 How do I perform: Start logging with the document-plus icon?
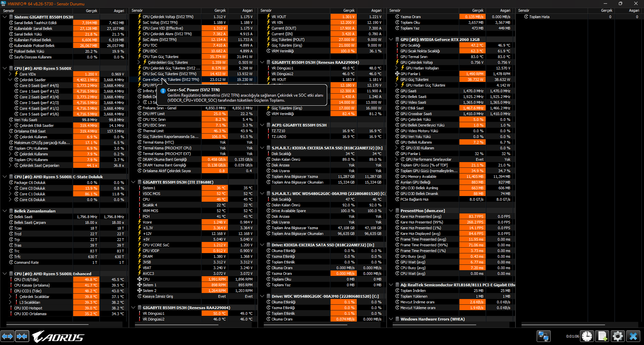point(602,336)
